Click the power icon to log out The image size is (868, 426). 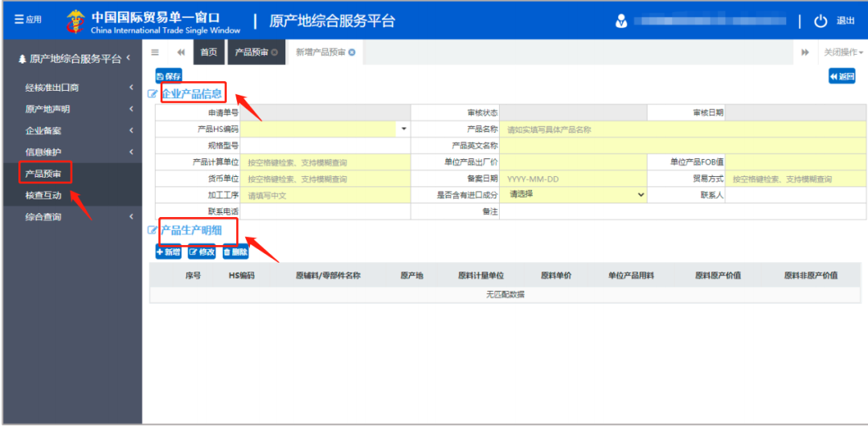pyautogui.click(x=821, y=21)
